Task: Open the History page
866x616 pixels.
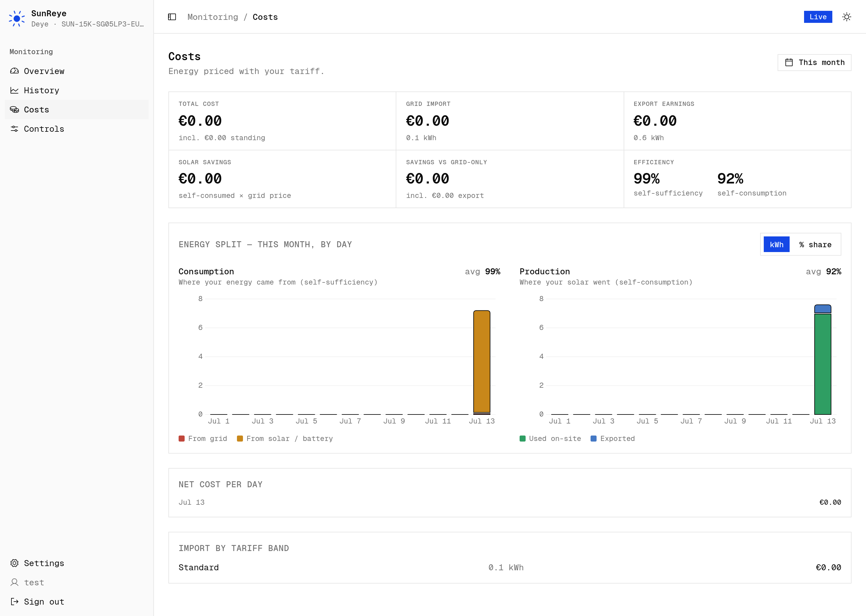Action: pyautogui.click(x=77, y=90)
